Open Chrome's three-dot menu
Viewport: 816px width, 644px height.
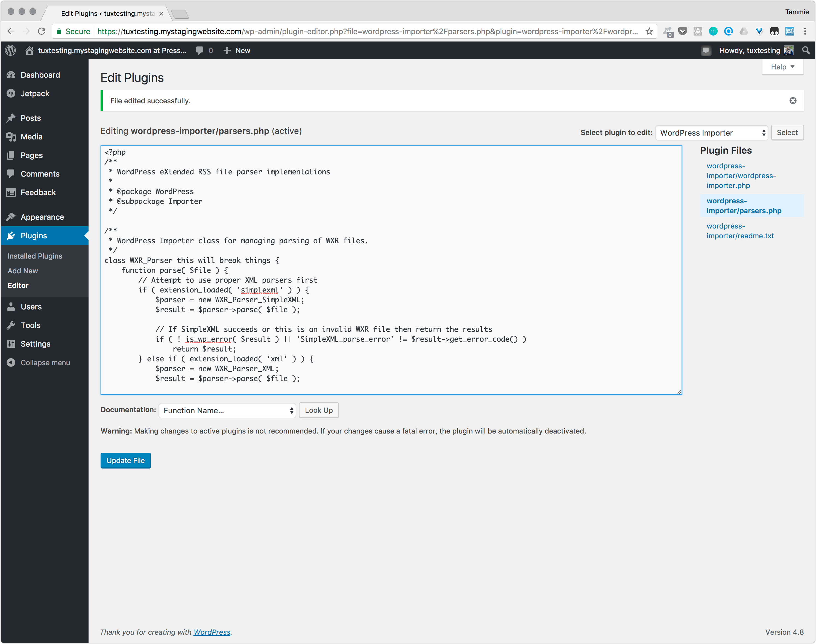[x=805, y=31]
